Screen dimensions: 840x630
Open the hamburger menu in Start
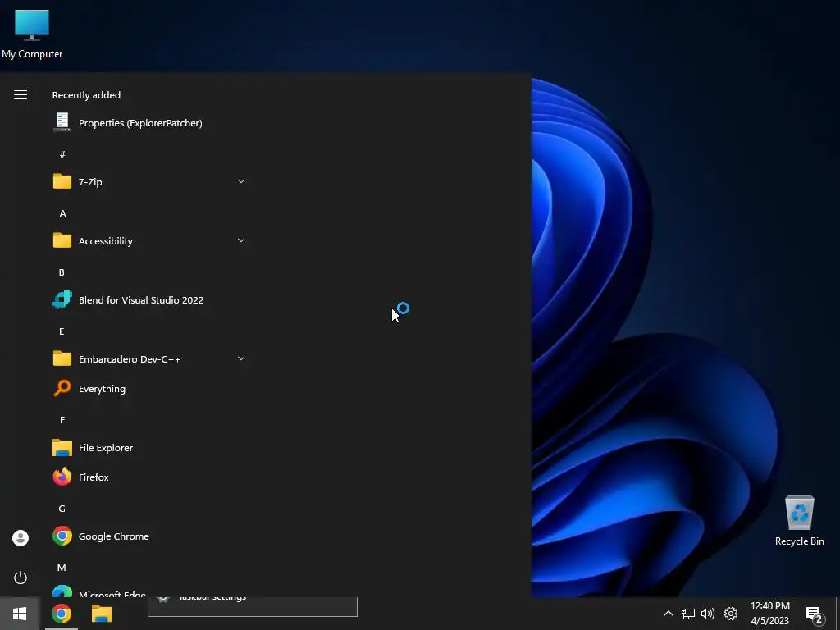coord(21,95)
